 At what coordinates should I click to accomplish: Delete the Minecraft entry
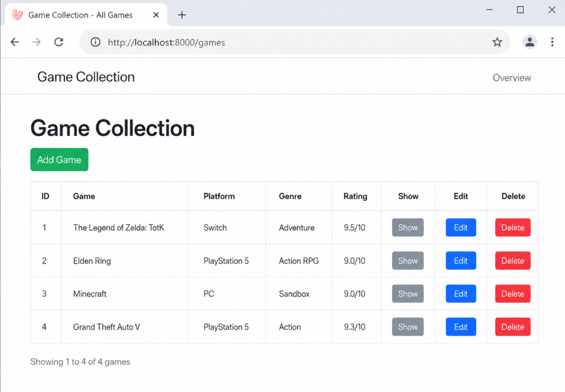[513, 294]
